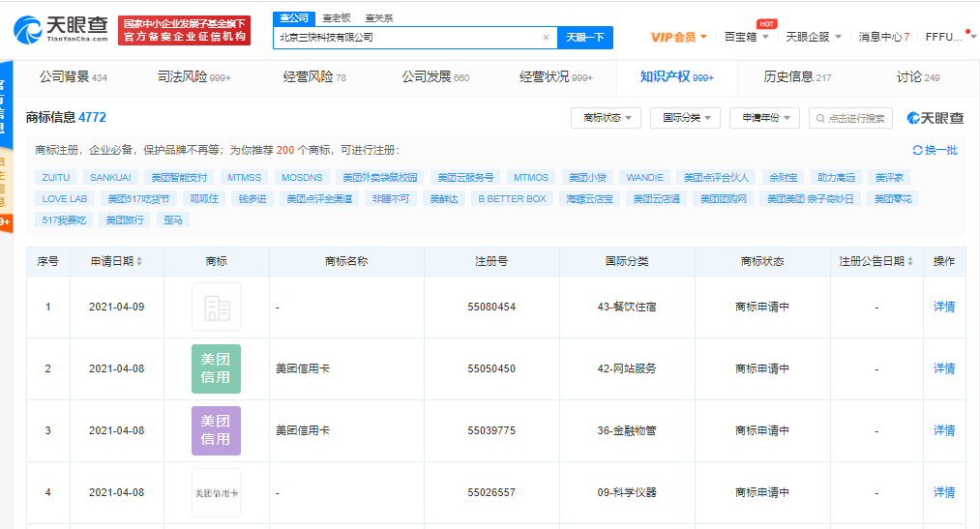Switch to the 查老板 search tab
980x529 pixels.
pyautogui.click(x=337, y=18)
